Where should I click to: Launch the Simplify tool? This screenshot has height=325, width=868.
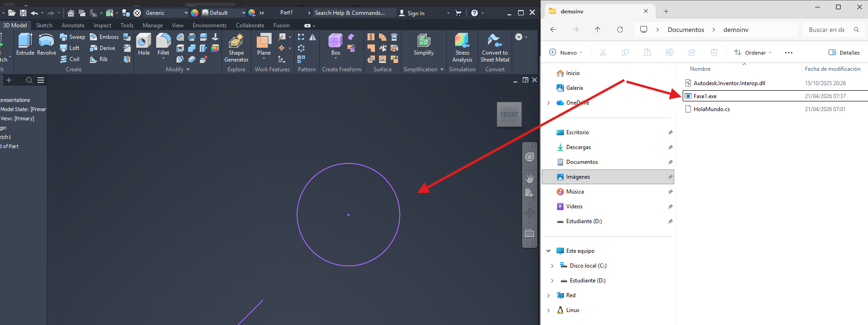(424, 44)
